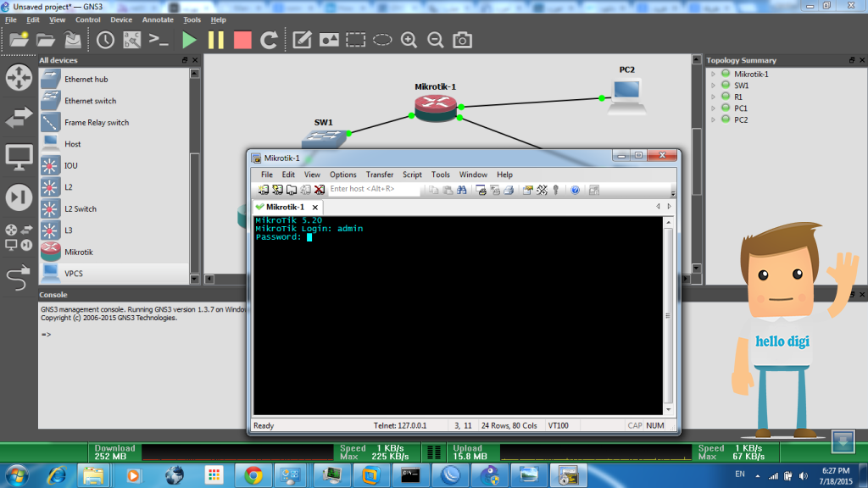Add a note annotation

[302, 40]
